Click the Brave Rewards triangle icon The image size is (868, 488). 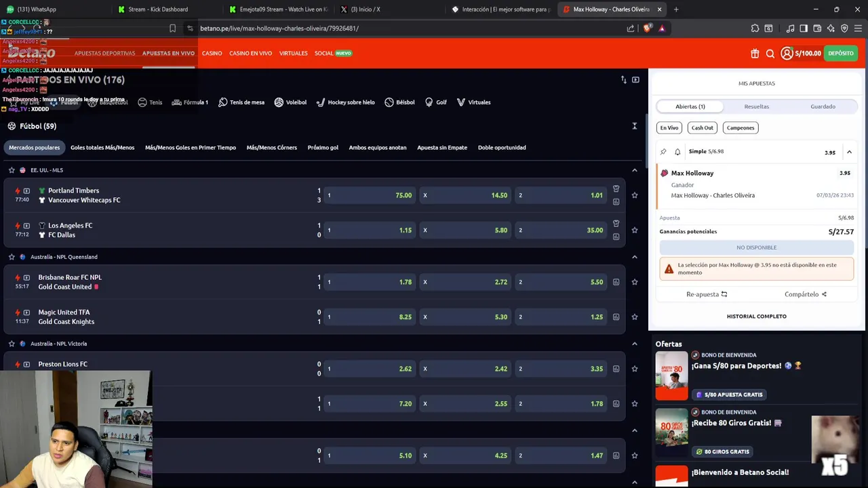(662, 28)
